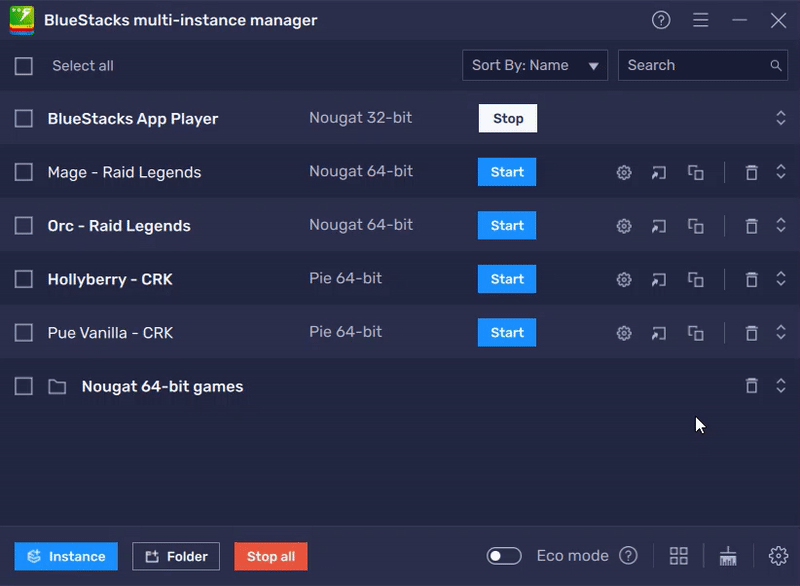
Task: Click the Pue Vanilla - CRK name
Action: [110, 333]
